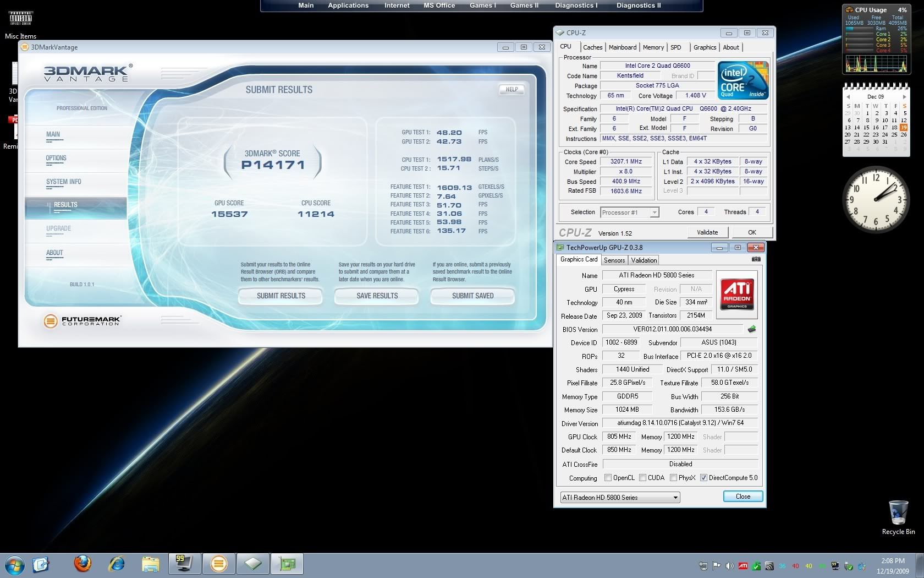Open the Diagnostics I launcher menu
924x578 pixels.
[576, 6]
